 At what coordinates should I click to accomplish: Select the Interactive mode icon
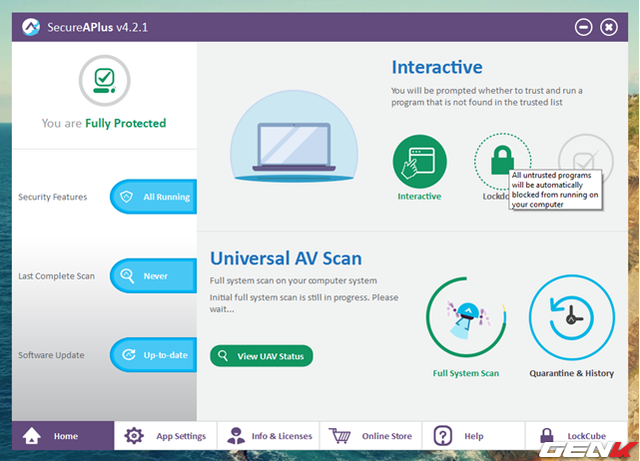click(420, 161)
